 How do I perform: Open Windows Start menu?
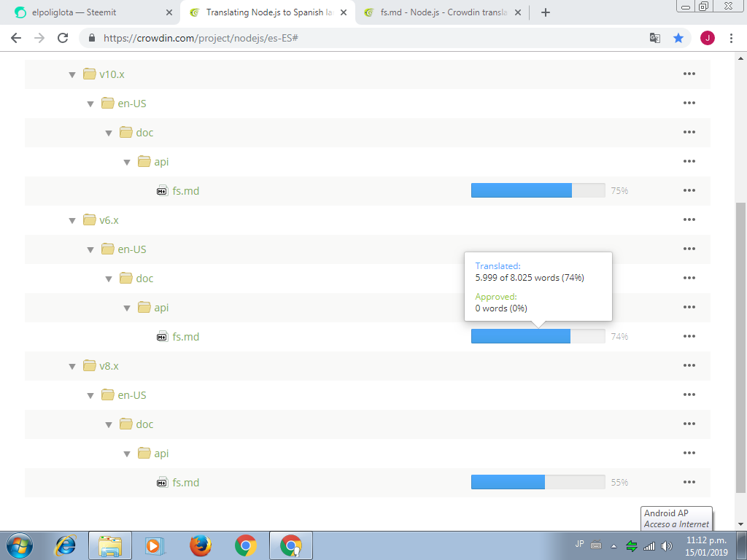click(x=20, y=545)
